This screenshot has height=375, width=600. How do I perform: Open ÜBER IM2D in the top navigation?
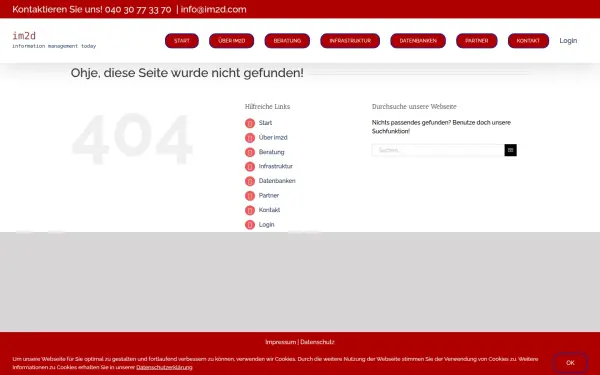coord(232,41)
